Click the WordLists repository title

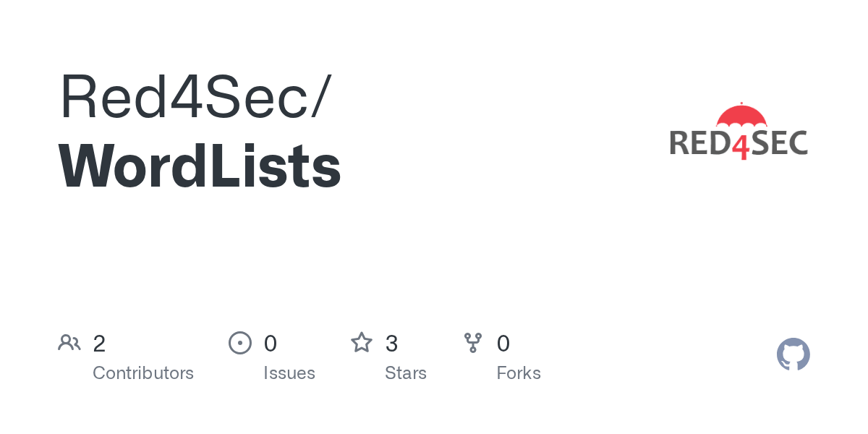coord(200,166)
